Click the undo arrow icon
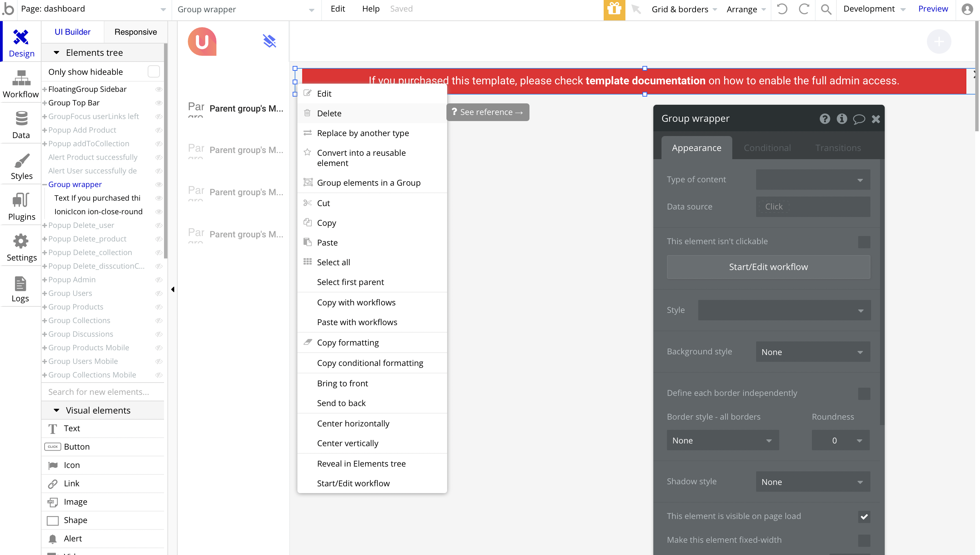 tap(782, 9)
